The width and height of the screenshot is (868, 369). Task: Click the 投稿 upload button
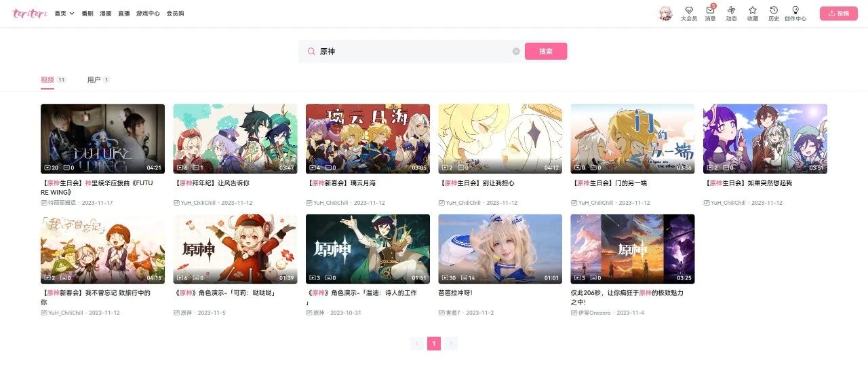click(x=839, y=13)
